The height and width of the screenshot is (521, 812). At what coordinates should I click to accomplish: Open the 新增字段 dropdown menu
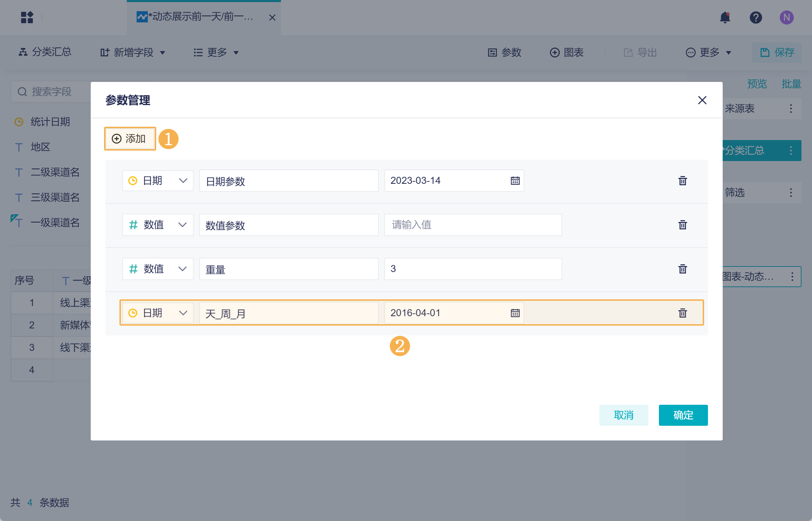[x=133, y=53]
